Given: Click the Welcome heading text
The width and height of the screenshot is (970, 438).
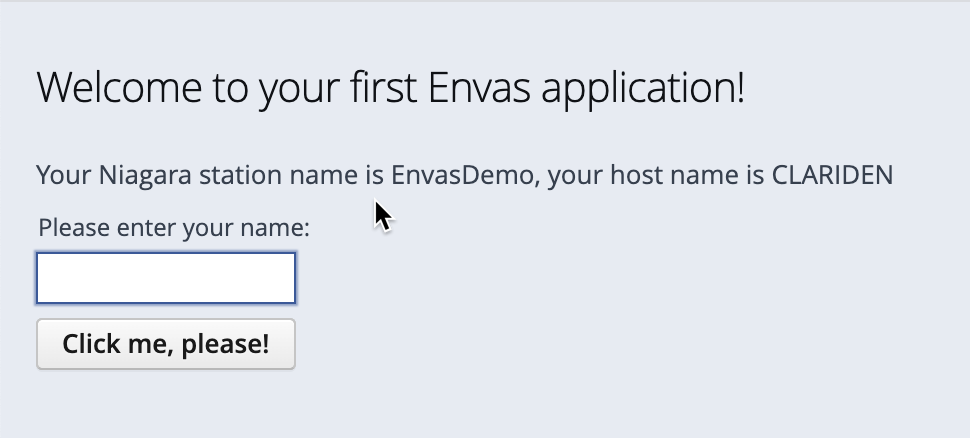Looking at the screenshot, I should click(x=391, y=88).
